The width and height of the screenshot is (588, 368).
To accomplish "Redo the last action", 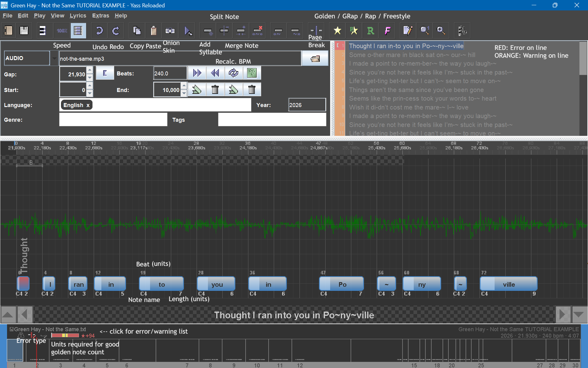I will [116, 31].
